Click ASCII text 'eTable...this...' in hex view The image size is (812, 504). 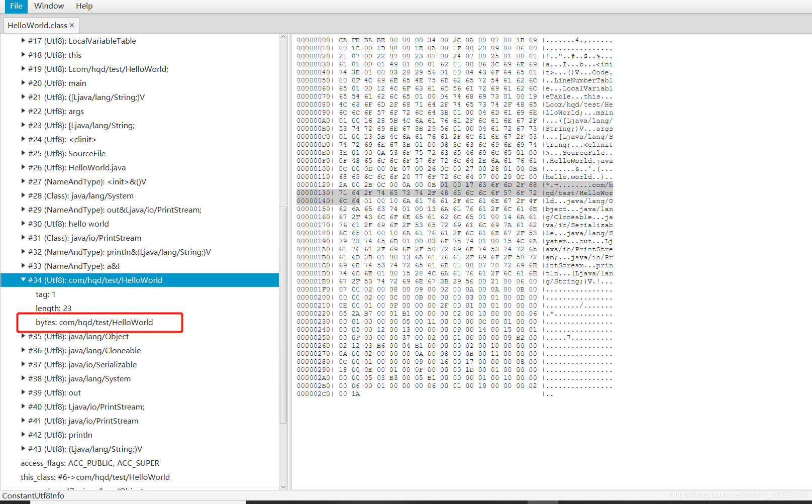click(579, 96)
